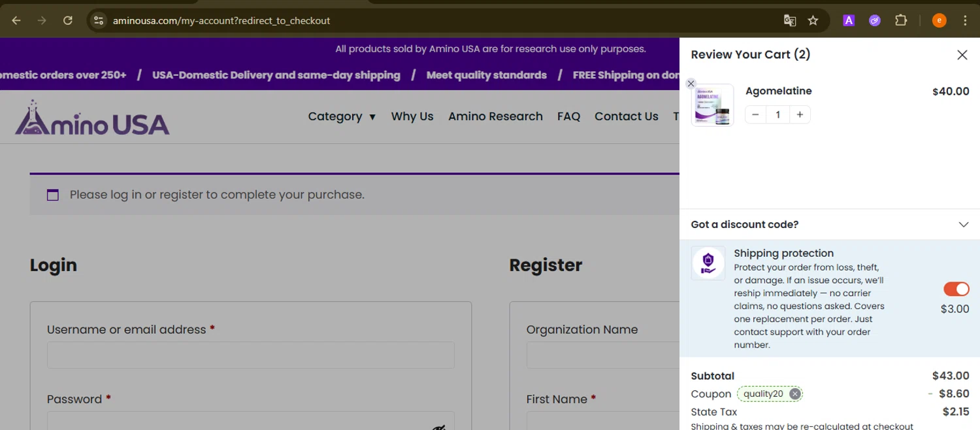Viewport: 980px width, 430px height.
Task: Remove the quality20 coupon
Action: pyautogui.click(x=794, y=394)
